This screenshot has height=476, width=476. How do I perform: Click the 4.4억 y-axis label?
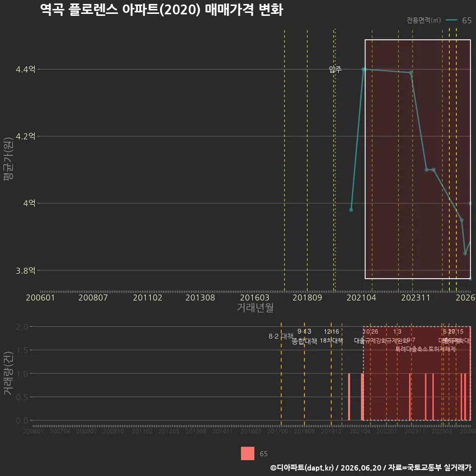tap(25, 69)
